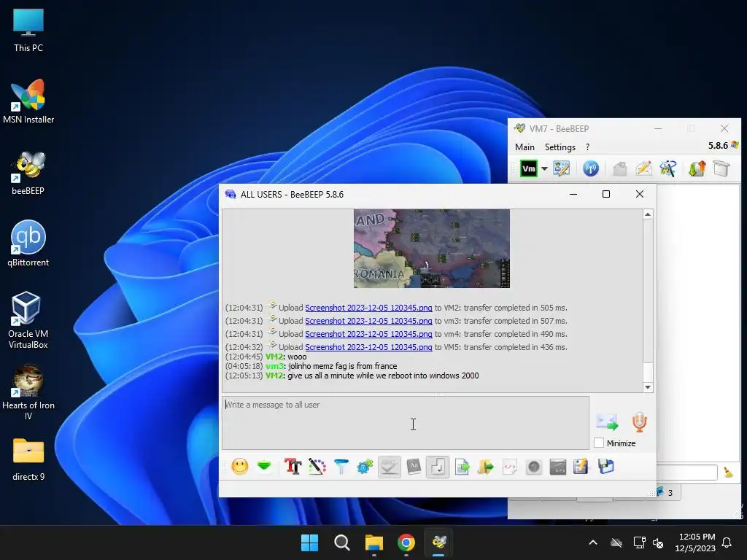Open the Settings menu in VM7 window
The height and width of the screenshot is (560, 747).
pyautogui.click(x=560, y=147)
